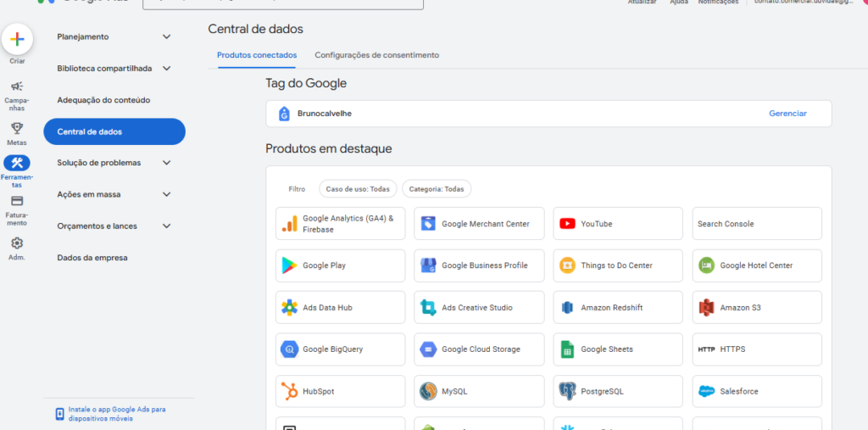868x430 pixels.
Task: Click the Google Sheets icon
Action: 567,349
